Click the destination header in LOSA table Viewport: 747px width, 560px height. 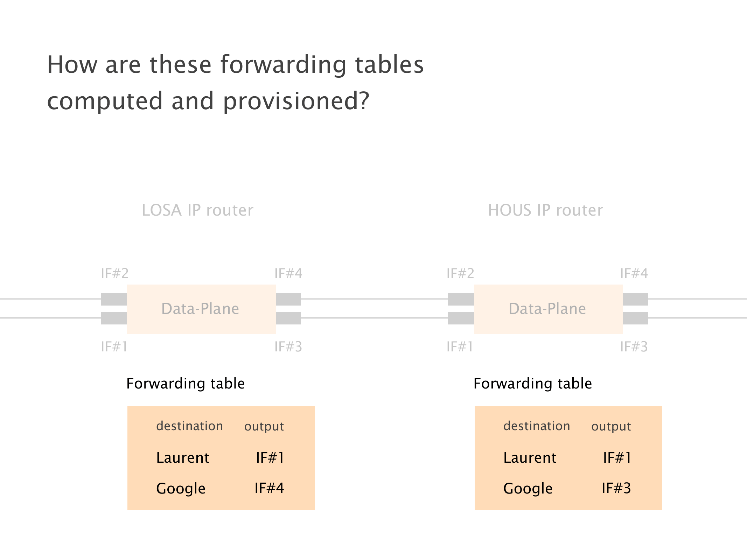pyautogui.click(x=189, y=426)
